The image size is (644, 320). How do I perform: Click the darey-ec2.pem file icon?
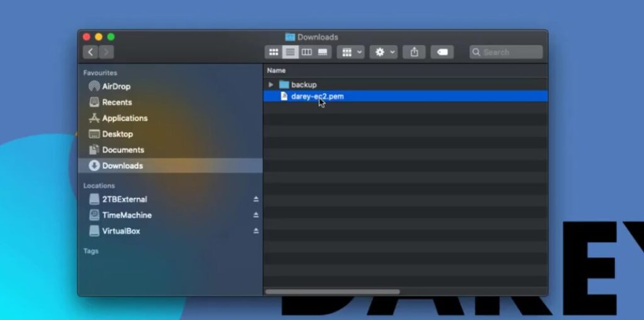pyautogui.click(x=284, y=96)
